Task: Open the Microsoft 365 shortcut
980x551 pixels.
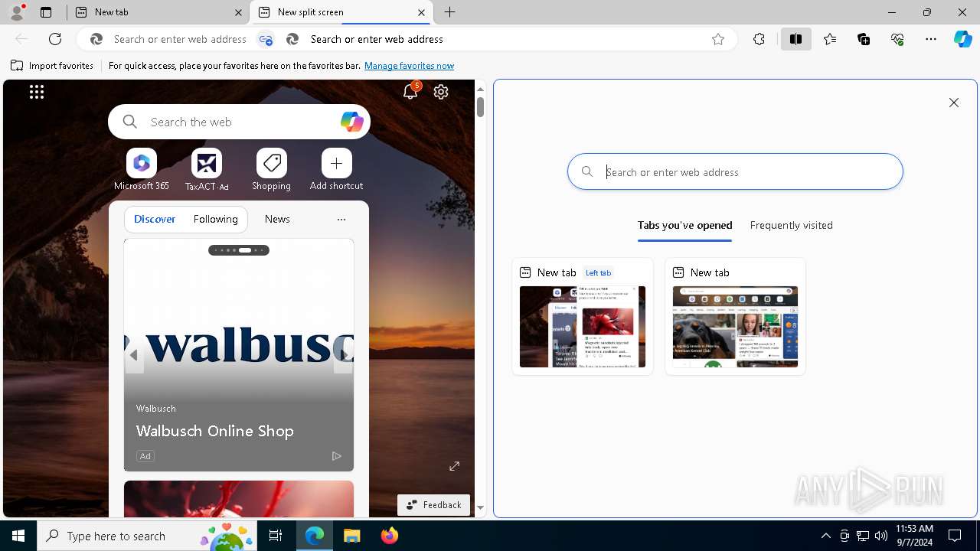Action: click(142, 170)
